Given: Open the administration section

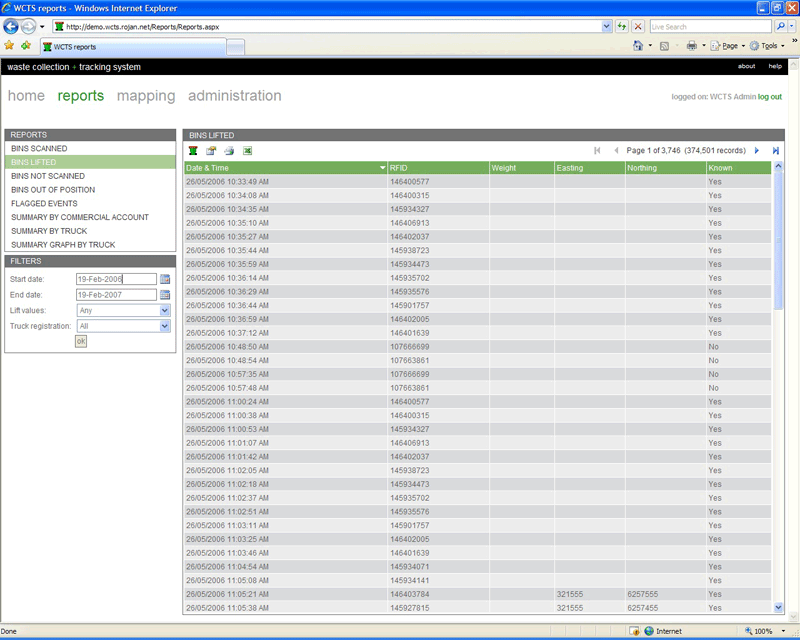Looking at the screenshot, I should click(x=234, y=96).
